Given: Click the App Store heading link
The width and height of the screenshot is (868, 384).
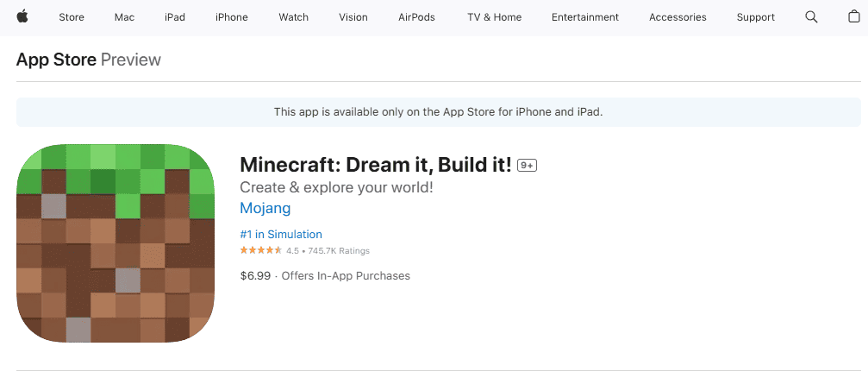Looking at the screenshot, I should tap(56, 60).
